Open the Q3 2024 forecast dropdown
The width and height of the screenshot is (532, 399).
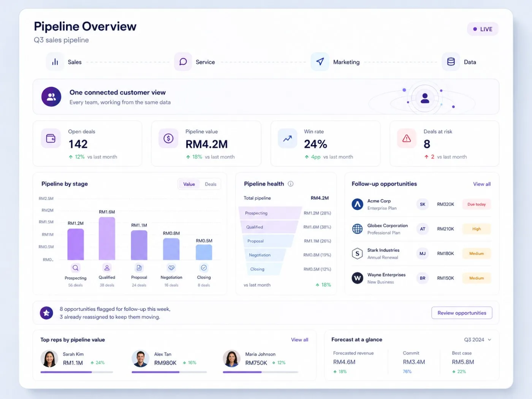click(478, 340)
